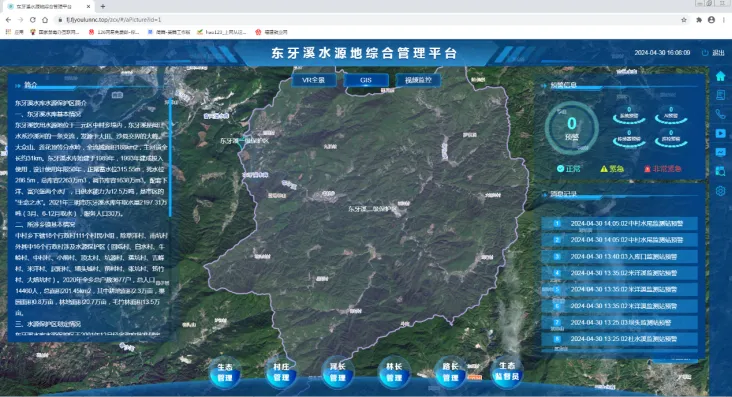The width and height of the screenshot is (732, 397).
Task: Open the 林长管理 bubble
Action: coord(394,373)
